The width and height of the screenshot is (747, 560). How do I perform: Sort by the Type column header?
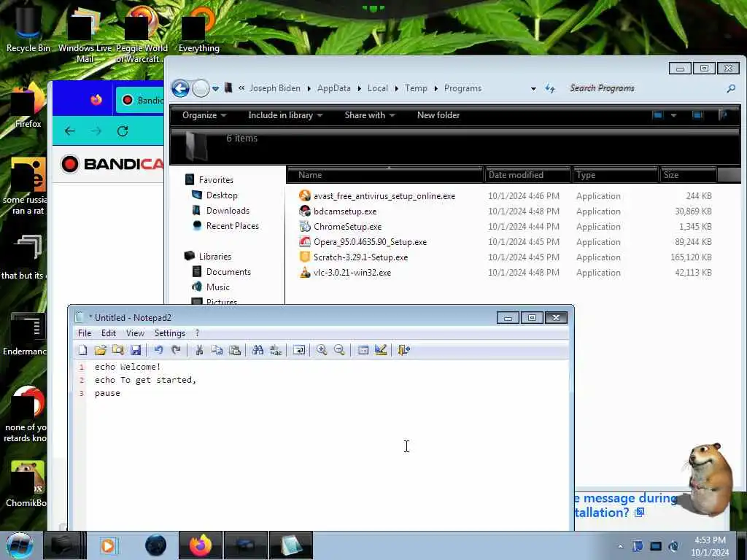coord(614,175)
